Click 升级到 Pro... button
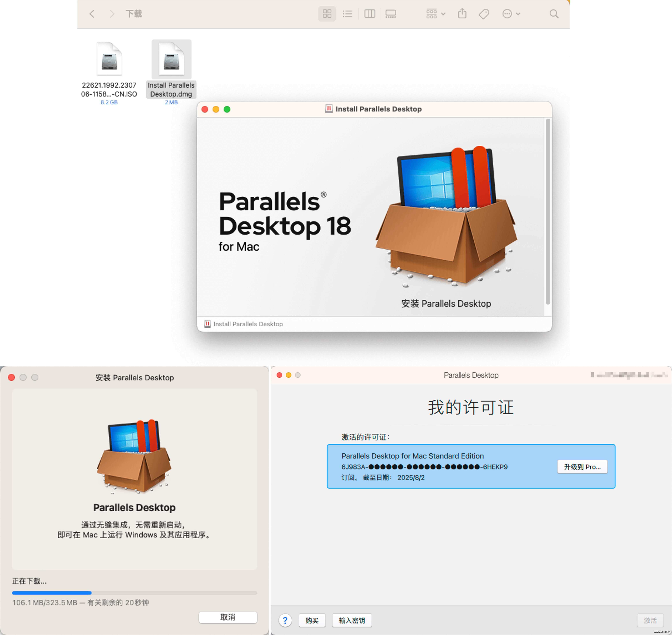The width and height of the screenshot is (672, 635). coord(582,467)
